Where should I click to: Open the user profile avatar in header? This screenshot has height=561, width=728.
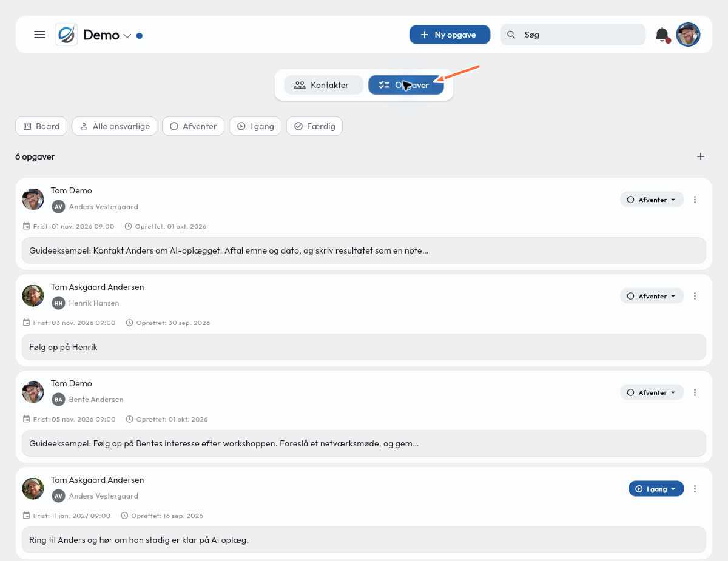coord(689,35)
